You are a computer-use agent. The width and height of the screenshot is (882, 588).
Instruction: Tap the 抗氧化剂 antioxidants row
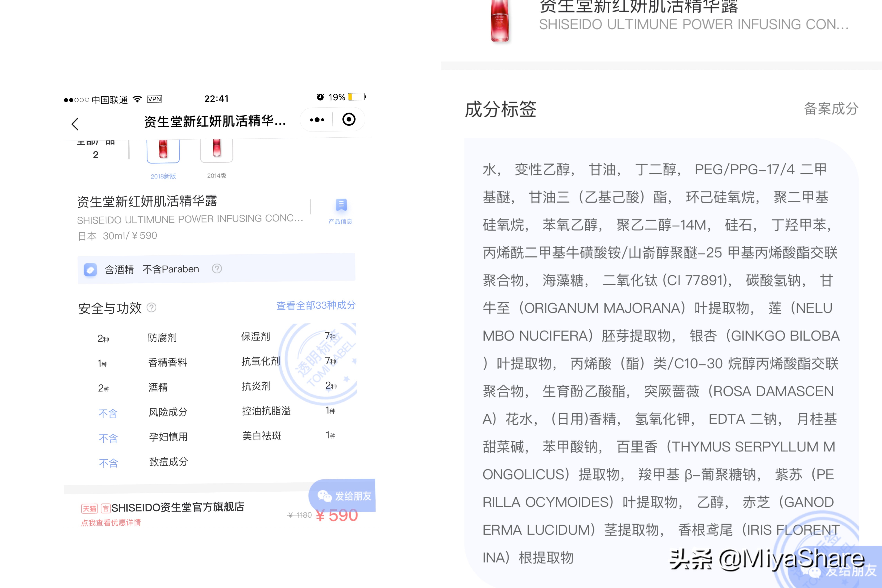[261, 361]
